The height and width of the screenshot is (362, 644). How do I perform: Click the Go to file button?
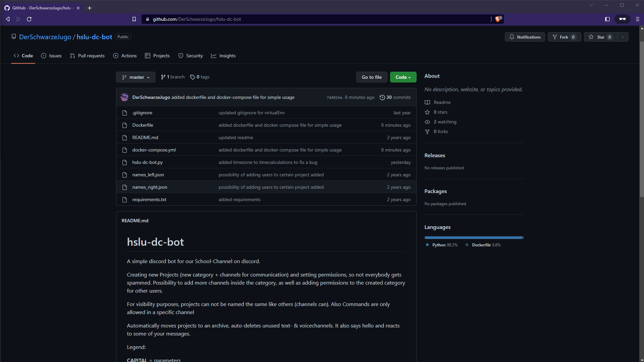[372, 77]
